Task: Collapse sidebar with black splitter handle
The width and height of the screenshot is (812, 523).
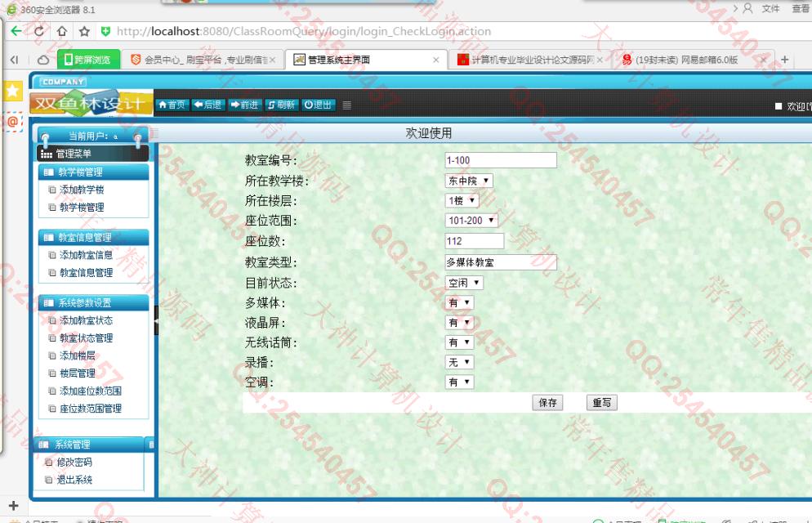Action: [x=156, y=320]
